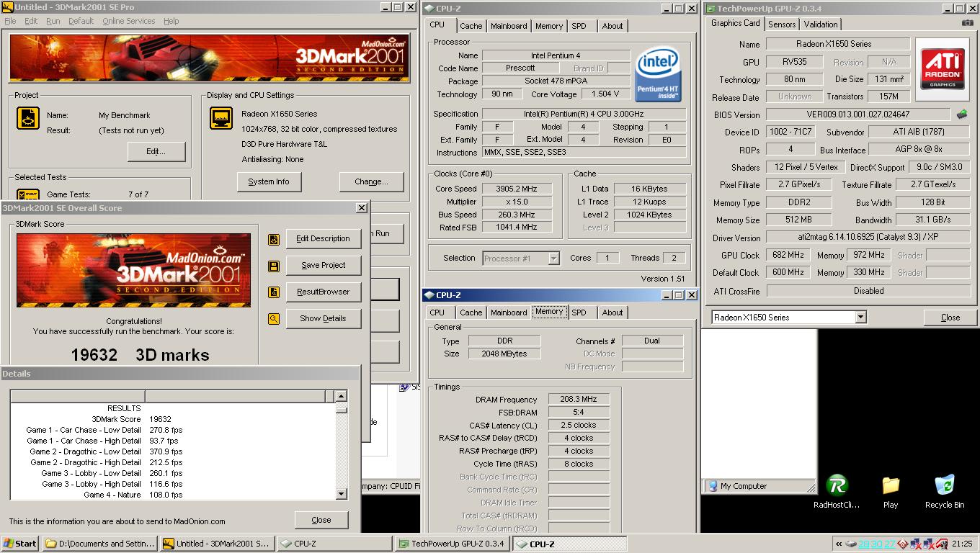Click Close in the Details panel
This screenshot has width=980, height=553.
(321, 520)
